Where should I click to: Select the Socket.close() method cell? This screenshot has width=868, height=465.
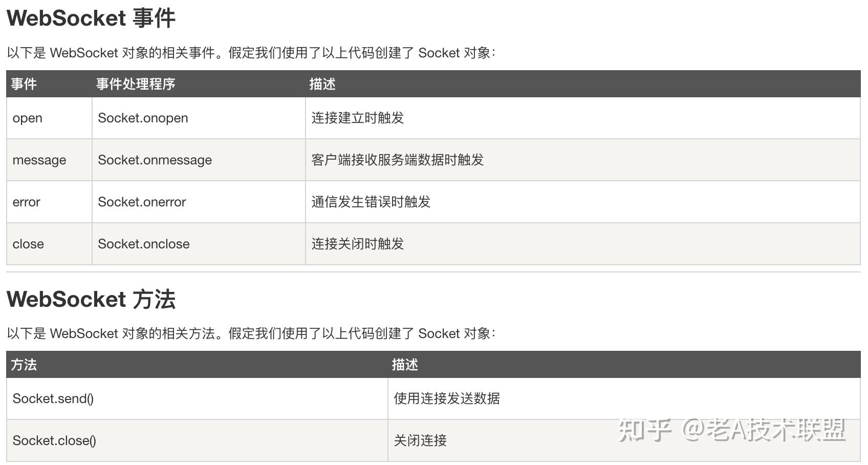point(197,440)
